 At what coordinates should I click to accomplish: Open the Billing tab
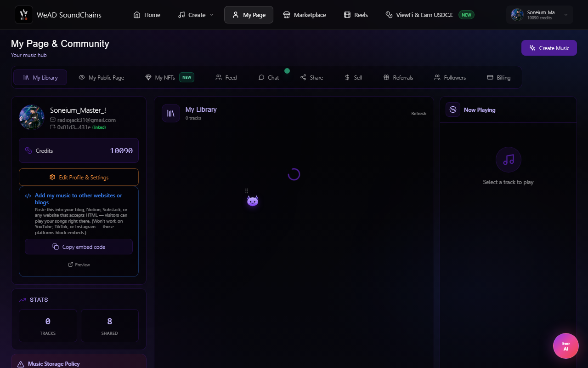click(499, 77)
